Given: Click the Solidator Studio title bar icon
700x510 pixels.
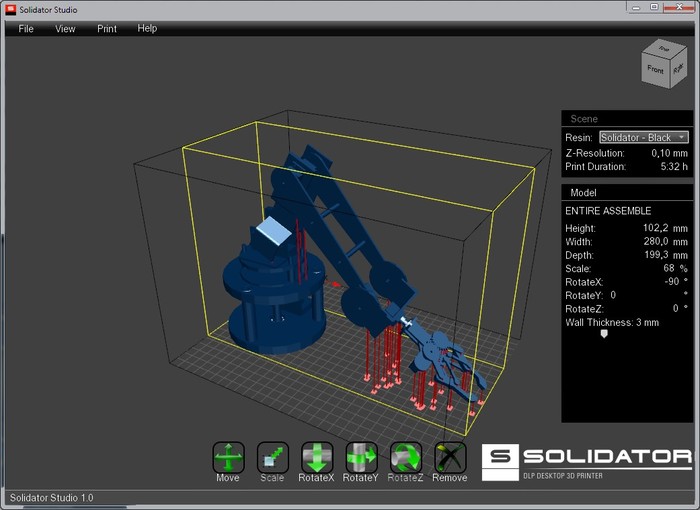Looking at the screenshot, I should pyautogui.click(x=10, y=9).
